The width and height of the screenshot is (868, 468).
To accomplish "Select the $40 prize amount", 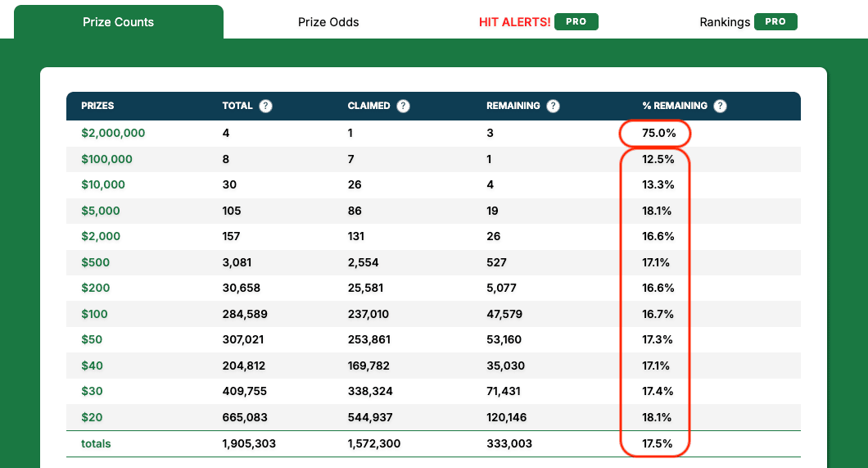I will pyautogui.click(x=92, y=366).
